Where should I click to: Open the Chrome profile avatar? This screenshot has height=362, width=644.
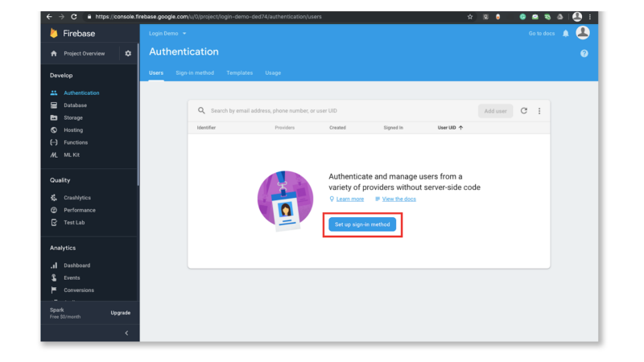(x=577, y=16)
